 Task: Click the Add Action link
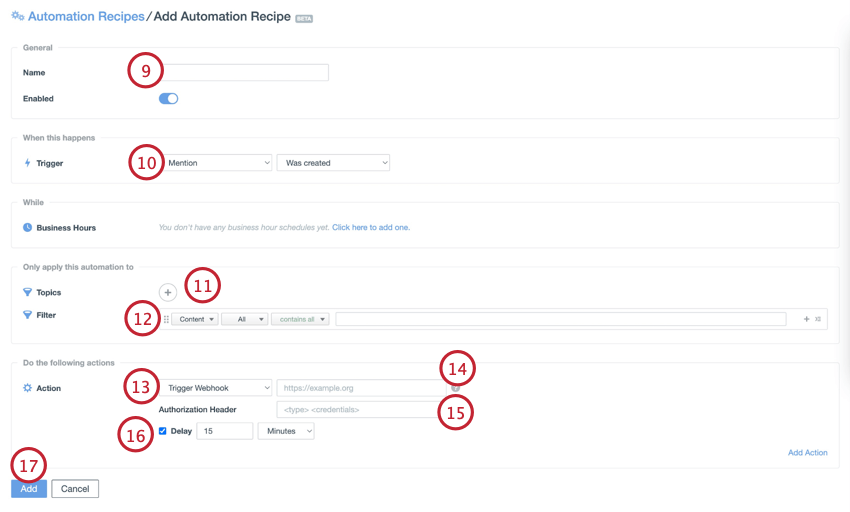[x=808, y=452]
